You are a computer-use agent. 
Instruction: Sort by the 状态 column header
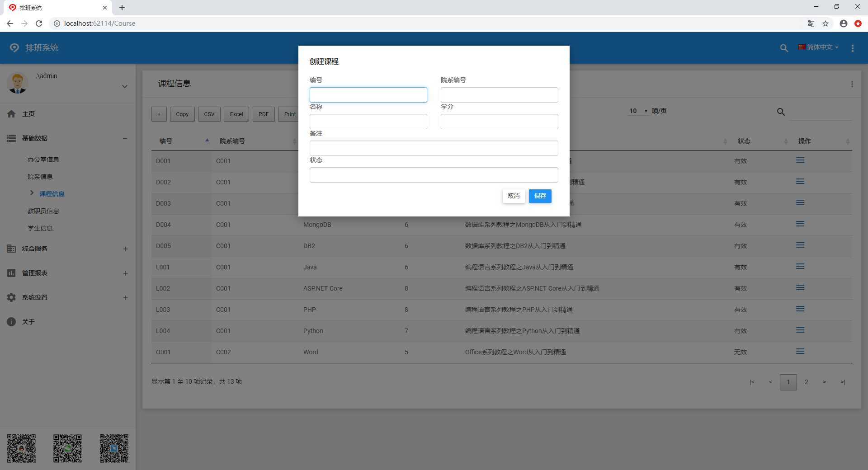coord(760,141)
